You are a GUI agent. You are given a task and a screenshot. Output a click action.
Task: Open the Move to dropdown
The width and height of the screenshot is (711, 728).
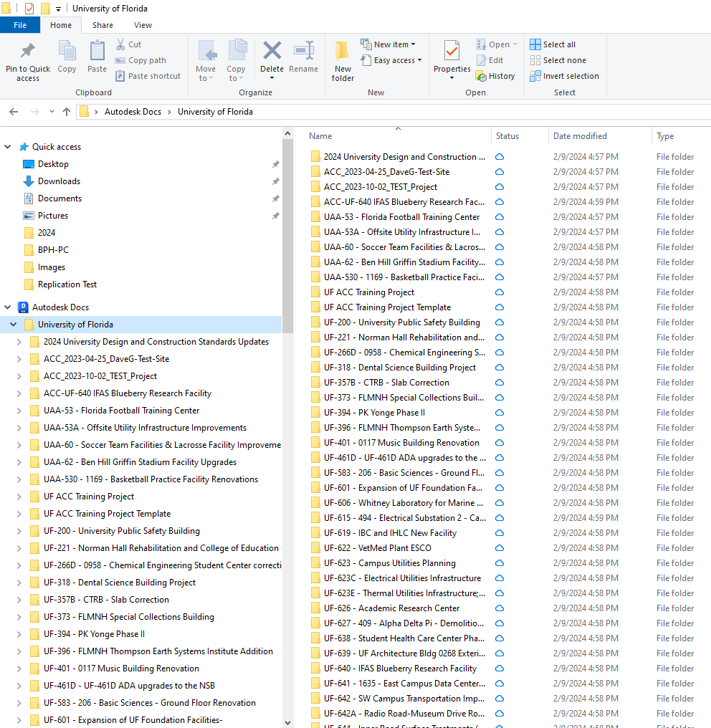[206, 62]
